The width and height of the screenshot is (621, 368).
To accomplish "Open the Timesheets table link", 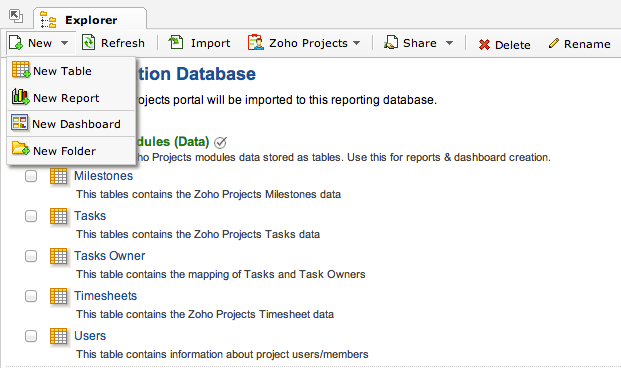I will [x=105, y=296].
